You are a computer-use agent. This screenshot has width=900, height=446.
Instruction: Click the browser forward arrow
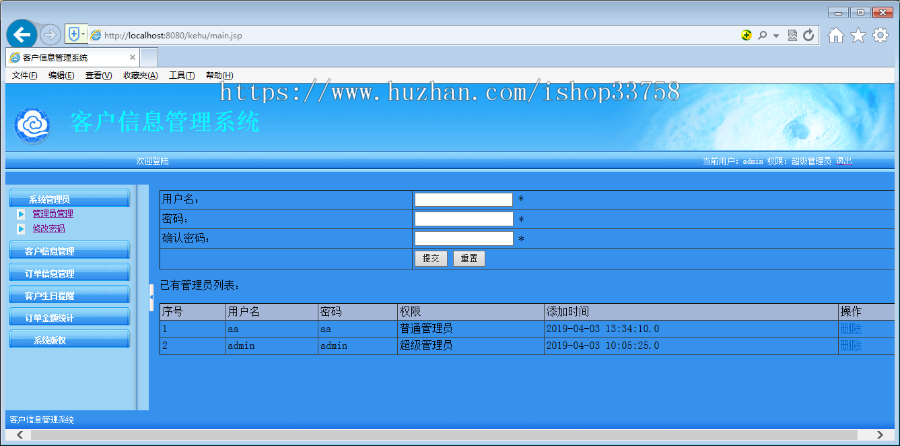pyautogui.click(x=51, y=35)
